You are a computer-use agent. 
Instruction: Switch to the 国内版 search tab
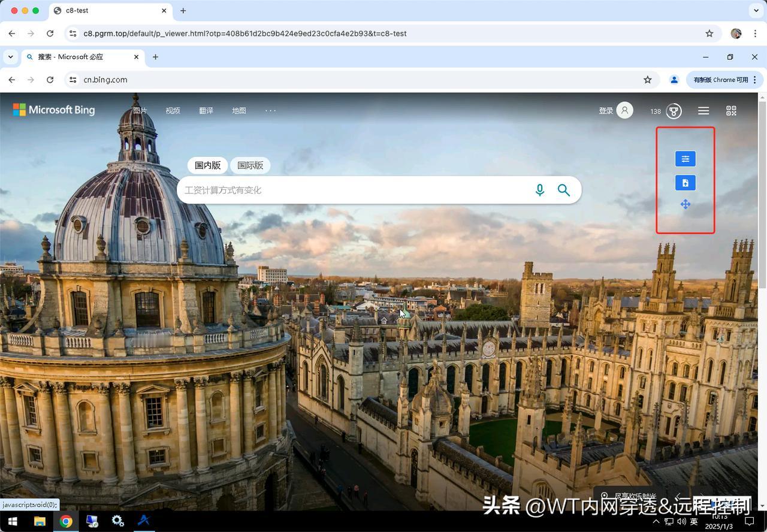pos(208,165)
